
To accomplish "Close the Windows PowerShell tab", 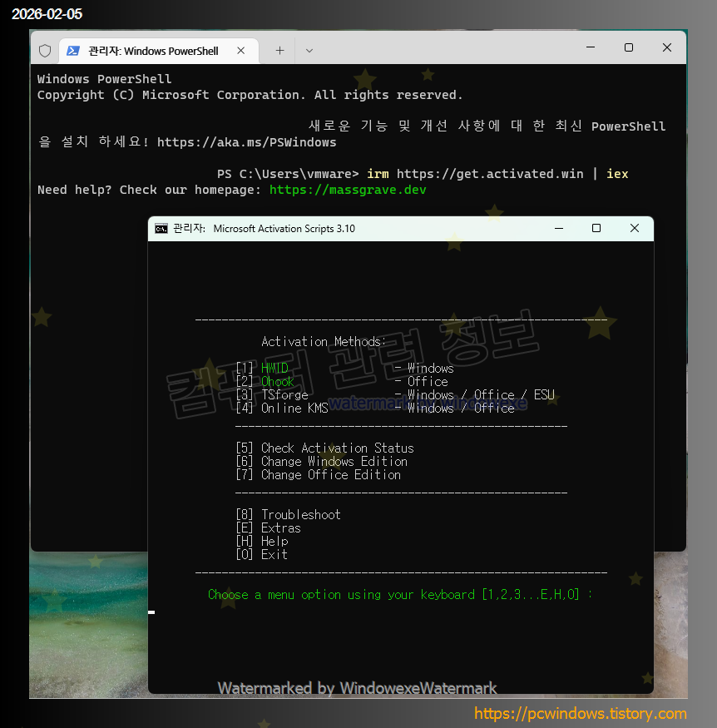I will coord(241,51).
